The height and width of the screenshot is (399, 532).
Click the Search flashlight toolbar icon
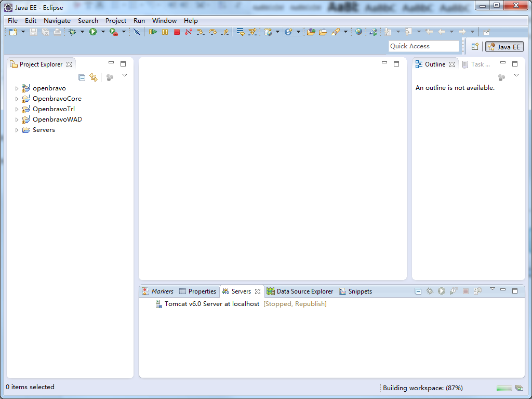(x=336, y=32)
